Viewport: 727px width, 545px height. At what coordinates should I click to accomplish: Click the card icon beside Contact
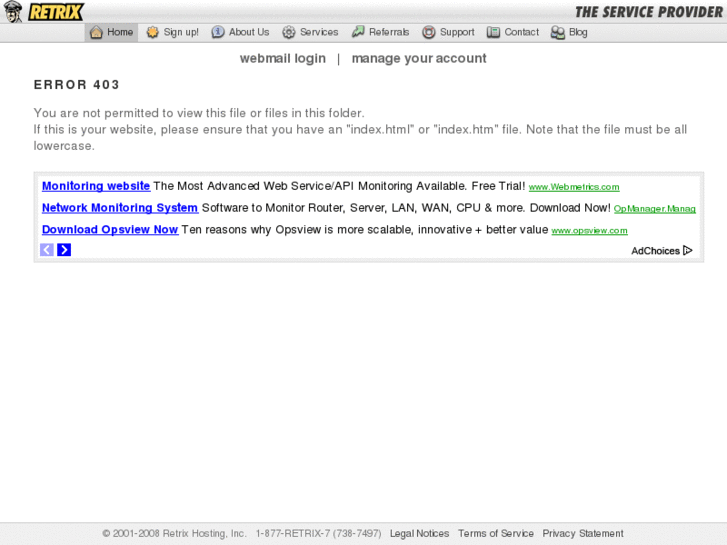(493, 32)
